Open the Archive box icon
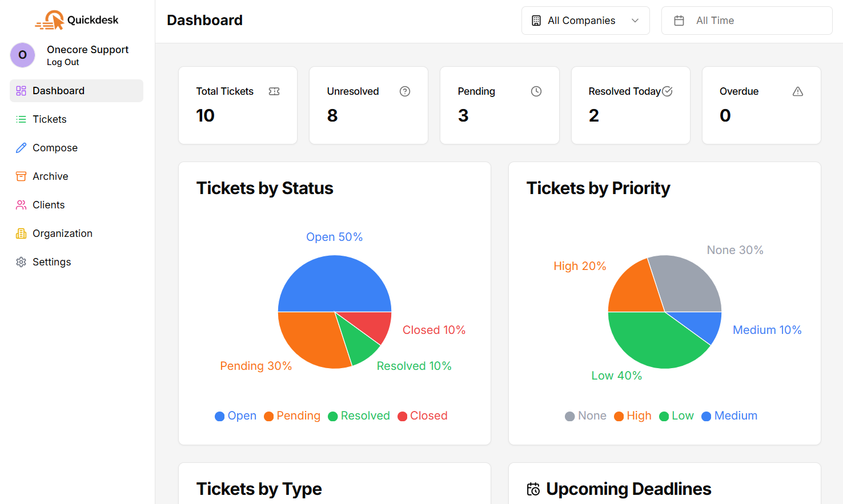 pyautogui.click(x=21, y=176)
